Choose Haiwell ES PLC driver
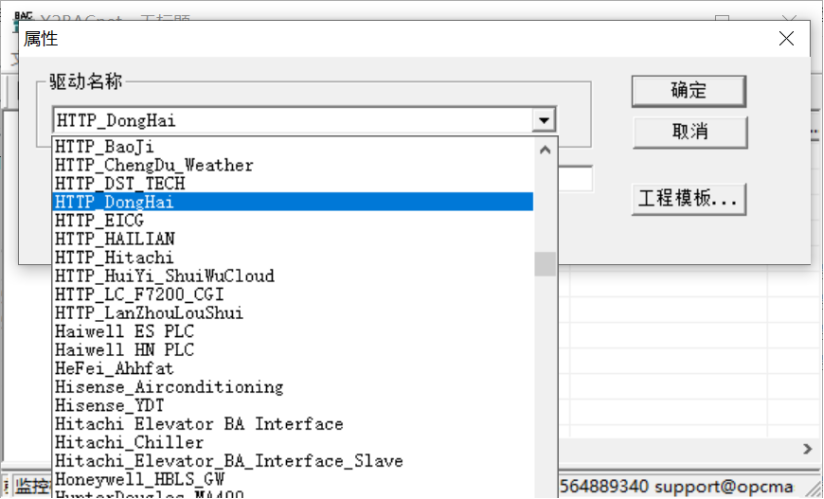The image size is (824, 499). (x=293, y=331)
